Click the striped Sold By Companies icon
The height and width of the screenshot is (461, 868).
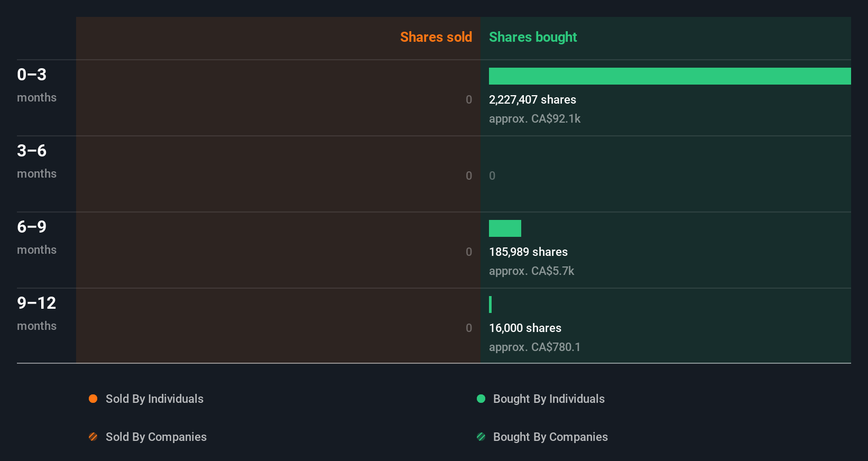point(93,437)
